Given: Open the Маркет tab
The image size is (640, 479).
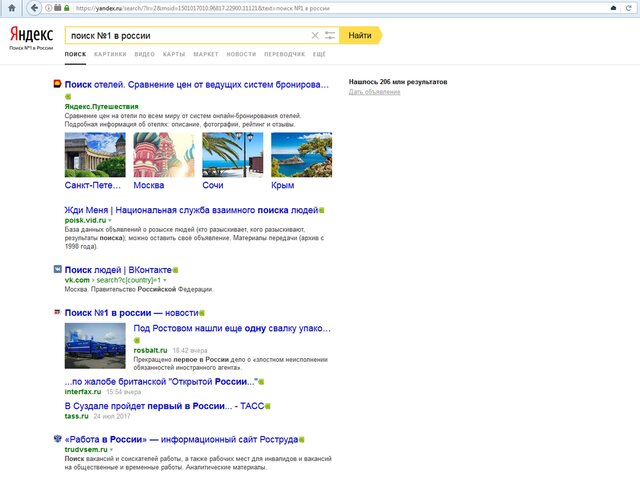Looking at the screenshot, I should point(206,54).
